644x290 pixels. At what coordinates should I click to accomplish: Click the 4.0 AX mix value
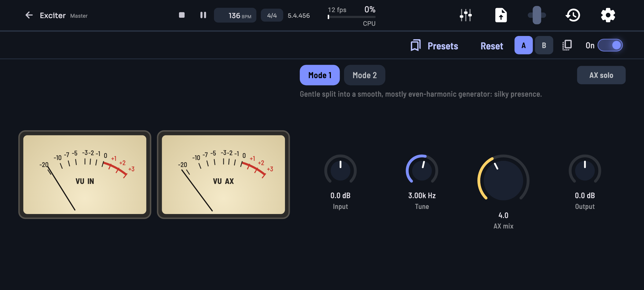point(503,215)
